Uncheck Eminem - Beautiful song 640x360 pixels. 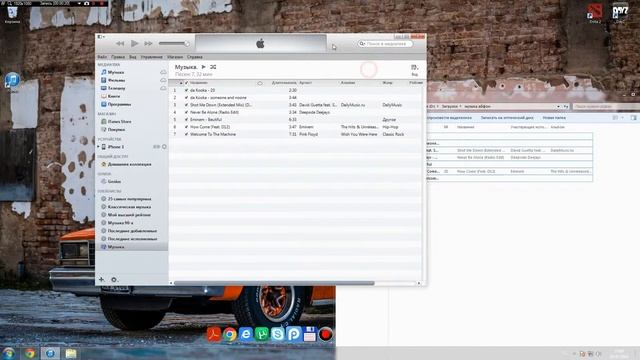tap(187, 120)
